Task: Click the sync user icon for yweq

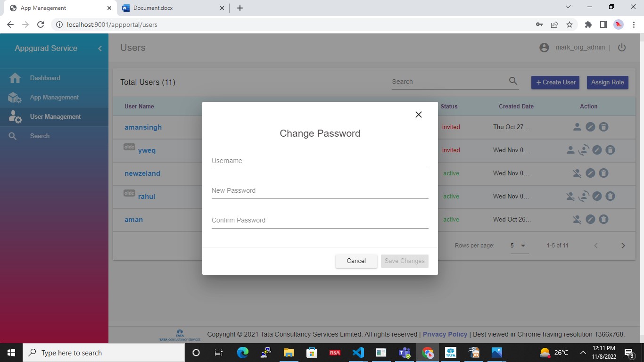Action: tap(584, 150)
